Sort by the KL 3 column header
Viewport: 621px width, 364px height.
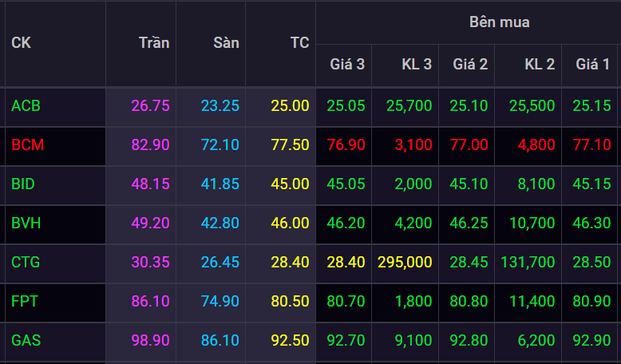[x=417, y=65]
